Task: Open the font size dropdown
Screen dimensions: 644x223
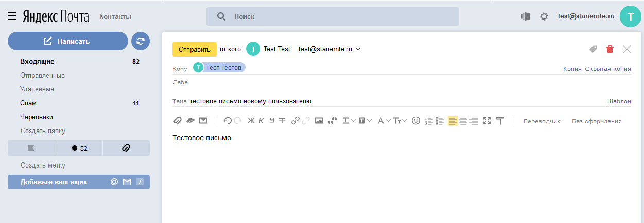Action: (400, 121)
